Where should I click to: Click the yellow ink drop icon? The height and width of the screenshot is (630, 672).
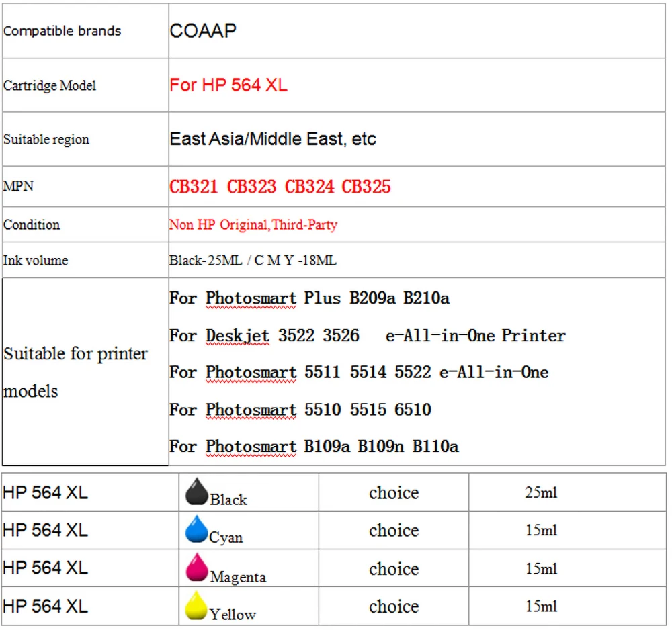click(x=196, y=604)
